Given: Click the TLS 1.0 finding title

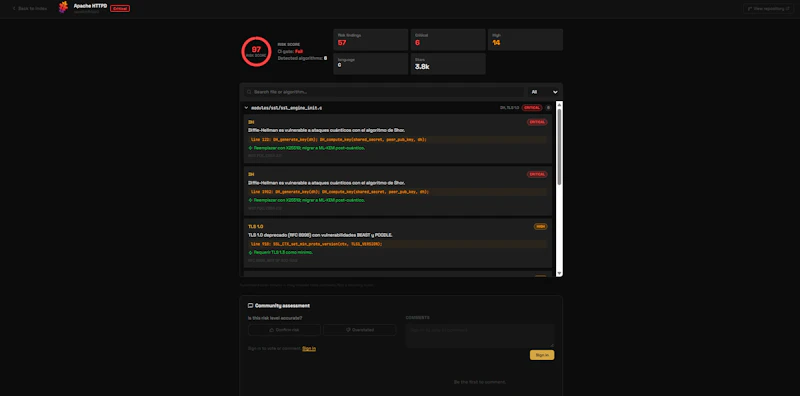Looking at the screenshot, I should pos(256,226).
